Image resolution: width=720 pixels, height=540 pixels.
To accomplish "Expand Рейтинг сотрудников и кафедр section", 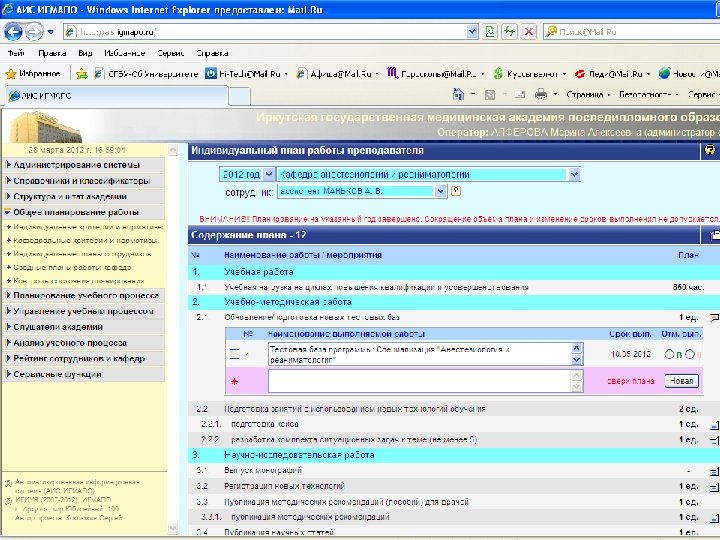I will [x=84, y=359].
